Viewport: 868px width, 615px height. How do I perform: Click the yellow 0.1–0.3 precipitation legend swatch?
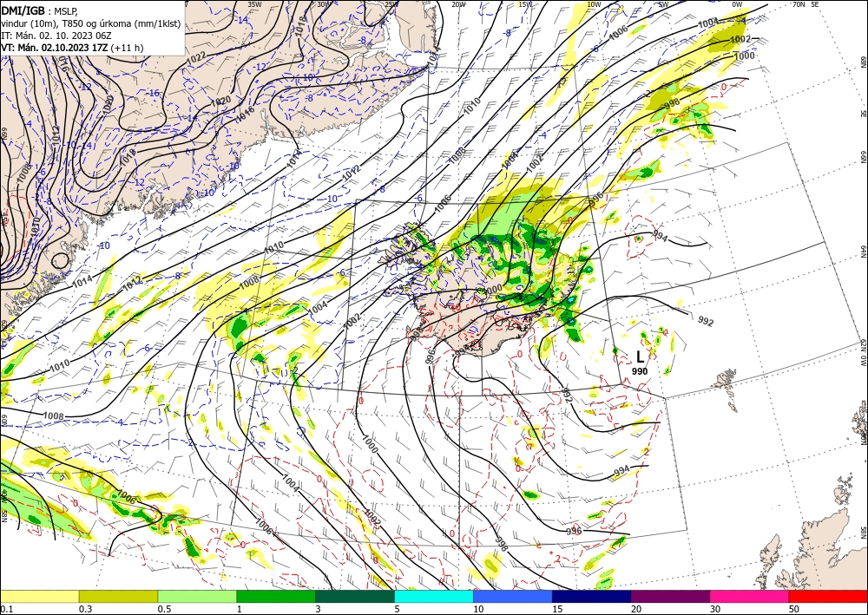pos(39,596)
